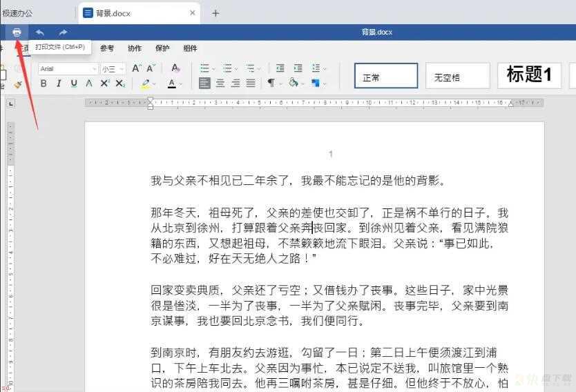Open shading color dropdown arrow
Viewport: 576px width, 392px height.
(303, 84)
